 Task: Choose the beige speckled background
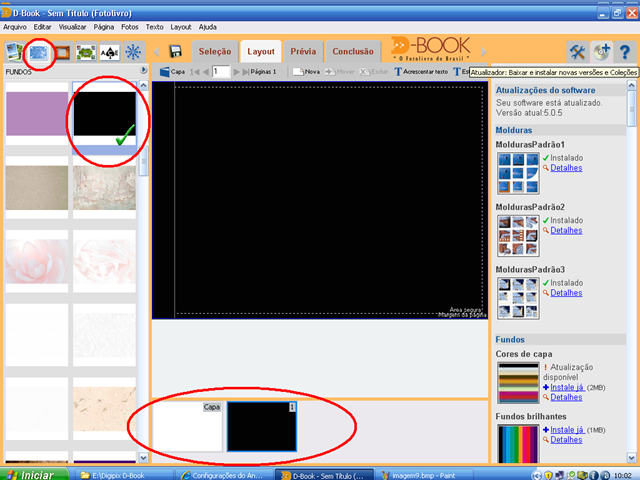click(x=37, y=188)
